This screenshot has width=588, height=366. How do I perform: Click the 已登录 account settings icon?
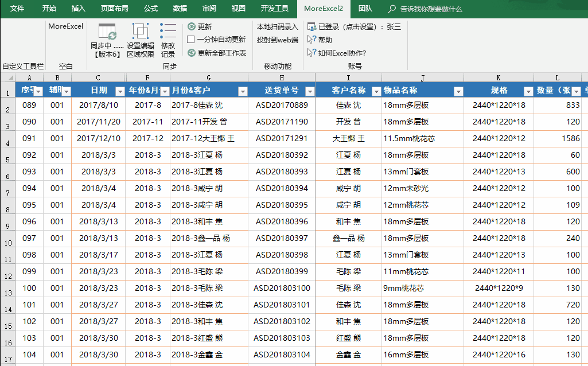coord(311,26)
